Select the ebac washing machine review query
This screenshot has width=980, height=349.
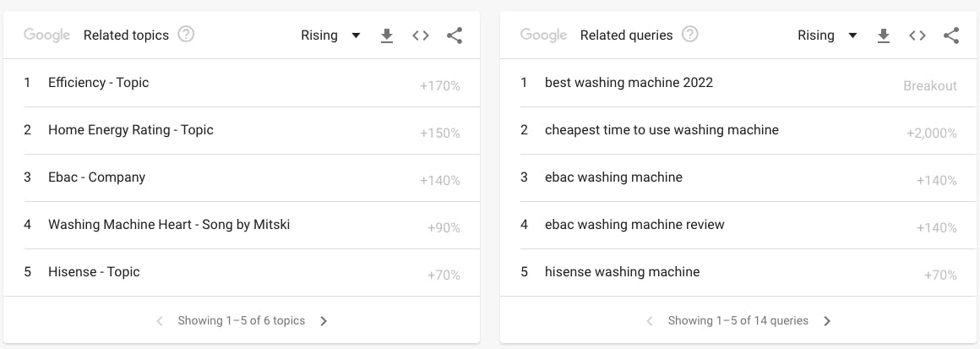click(x=738, y=225)
